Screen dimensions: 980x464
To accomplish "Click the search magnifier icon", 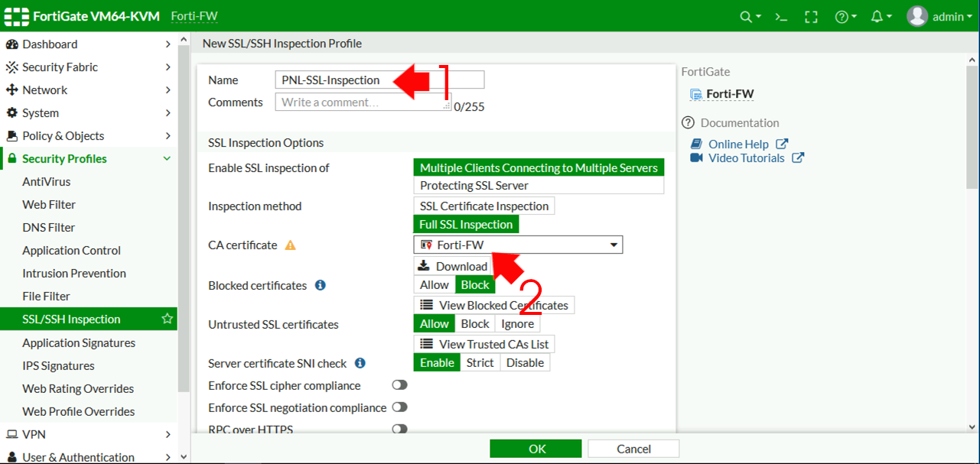I will 747,15.
